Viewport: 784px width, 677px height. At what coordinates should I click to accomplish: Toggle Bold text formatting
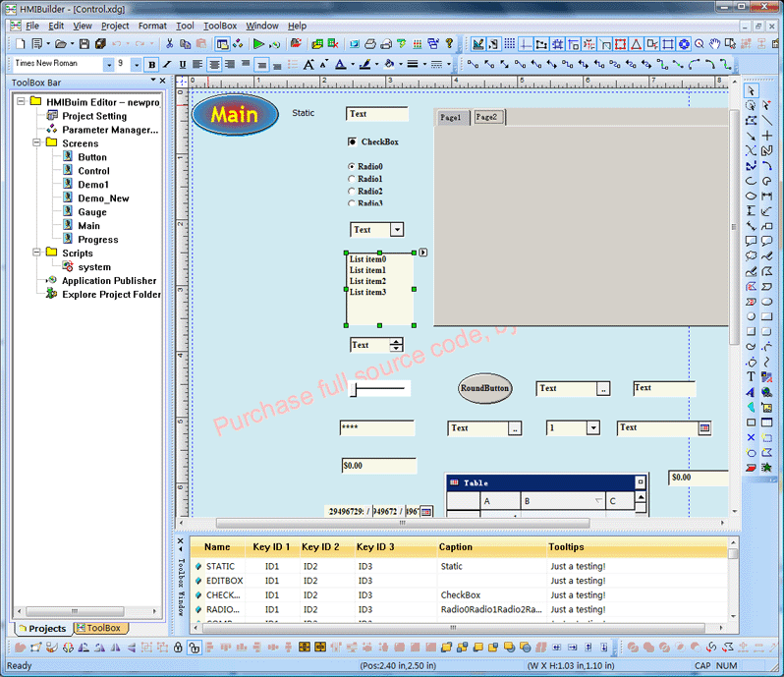coord(151,64)
